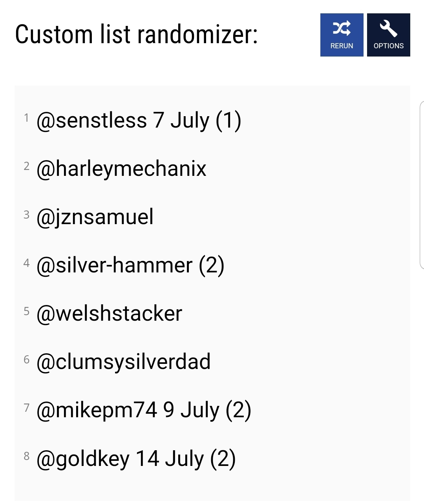Click rank number 1 in the list
The image size is (424, 504).
click(26, 118)
